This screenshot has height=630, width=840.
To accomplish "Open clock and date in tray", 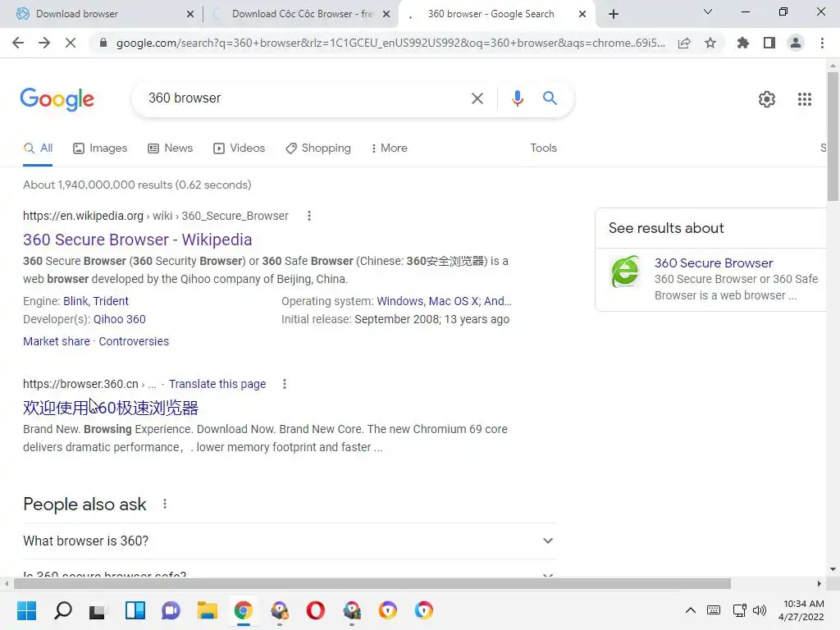I will click(801, 610).
